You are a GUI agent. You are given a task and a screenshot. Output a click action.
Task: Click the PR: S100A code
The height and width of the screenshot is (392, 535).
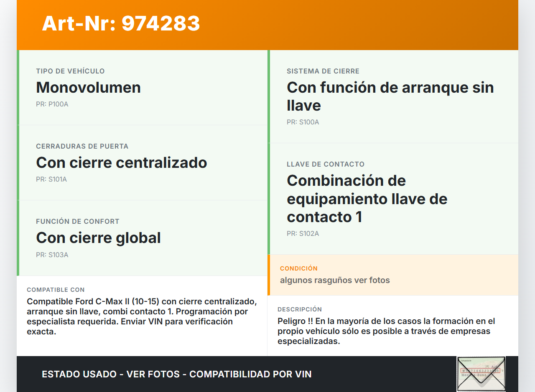click(x=303, y=122)
